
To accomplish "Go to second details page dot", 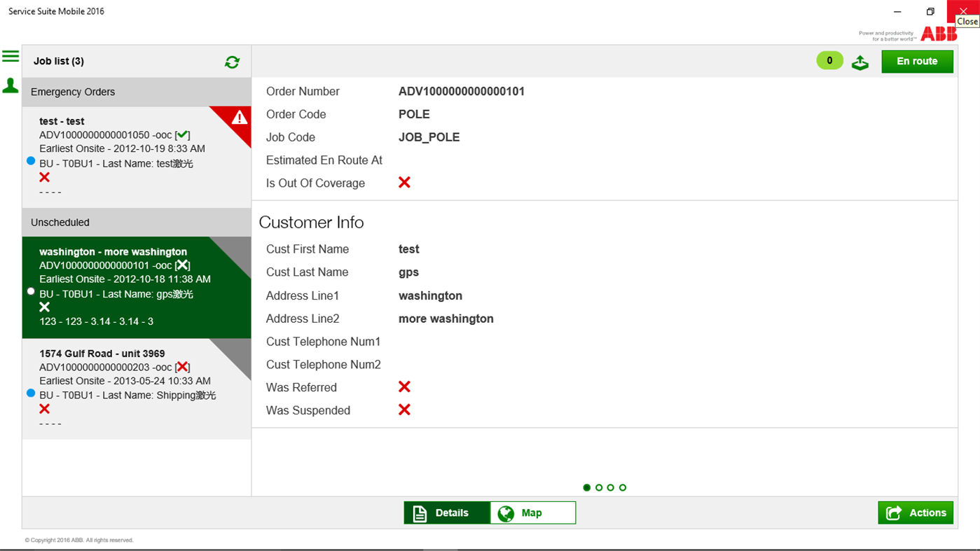I will click(599, 487).
